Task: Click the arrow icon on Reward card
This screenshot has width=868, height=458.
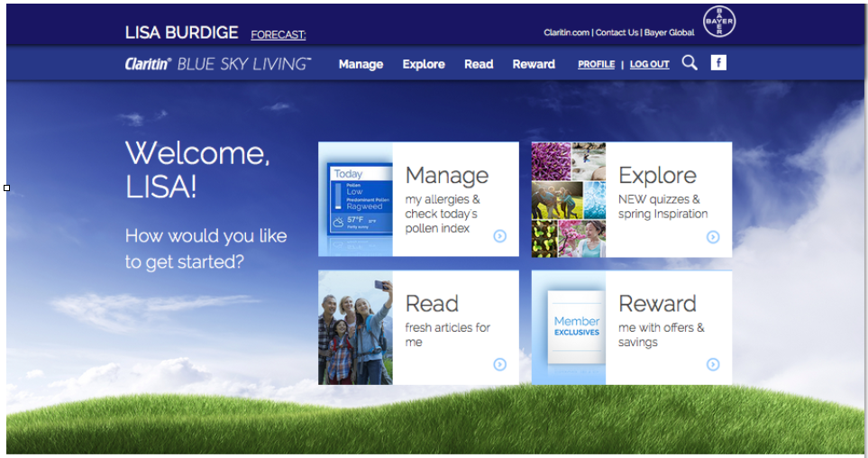Action: pos(713,364)
